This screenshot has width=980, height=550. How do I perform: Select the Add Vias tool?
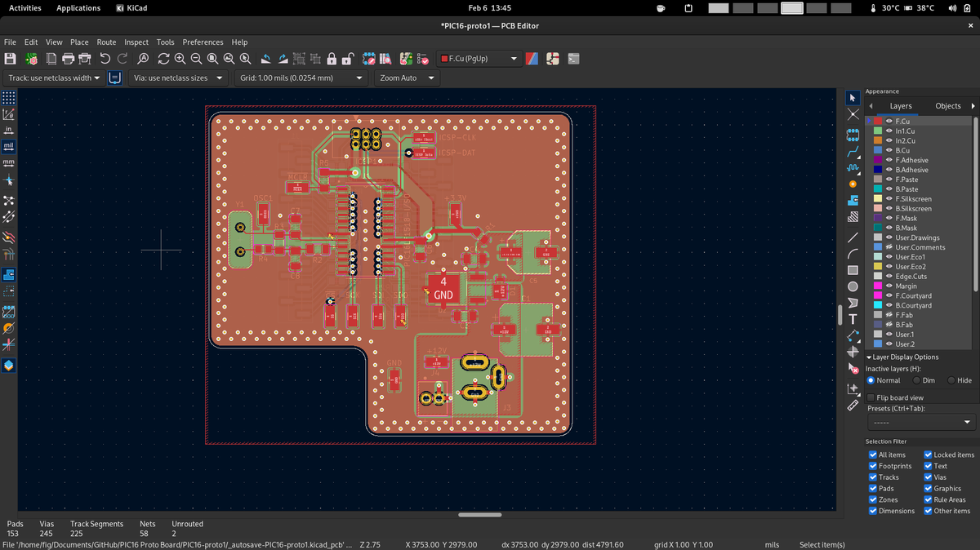(853, 184)
